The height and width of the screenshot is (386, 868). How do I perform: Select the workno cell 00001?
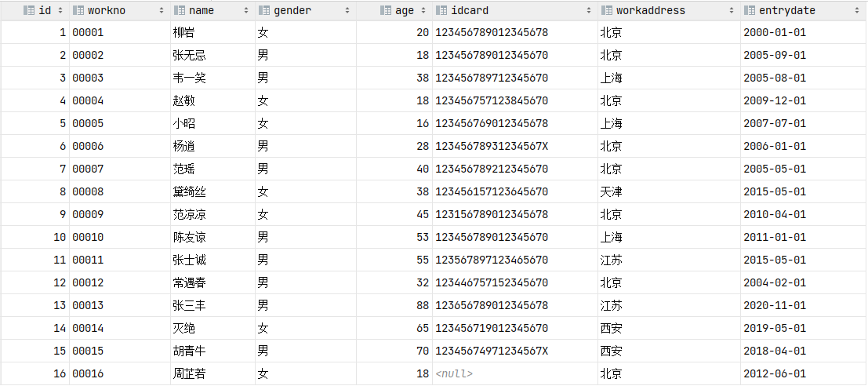(88, 32)
